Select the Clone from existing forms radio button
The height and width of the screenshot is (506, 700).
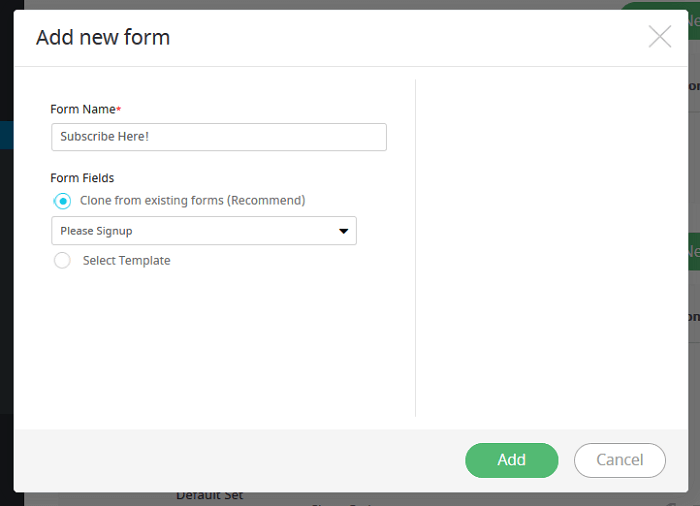[x=63, y=201]
